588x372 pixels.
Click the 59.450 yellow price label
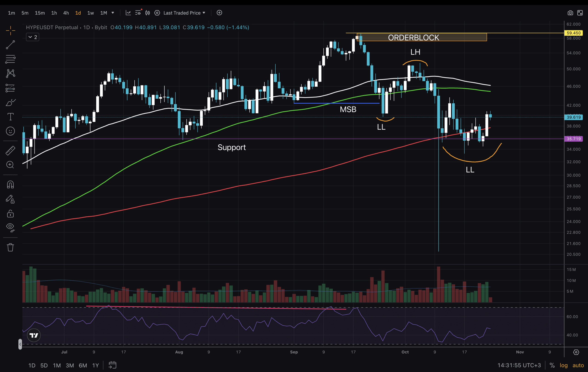[574, 33]
